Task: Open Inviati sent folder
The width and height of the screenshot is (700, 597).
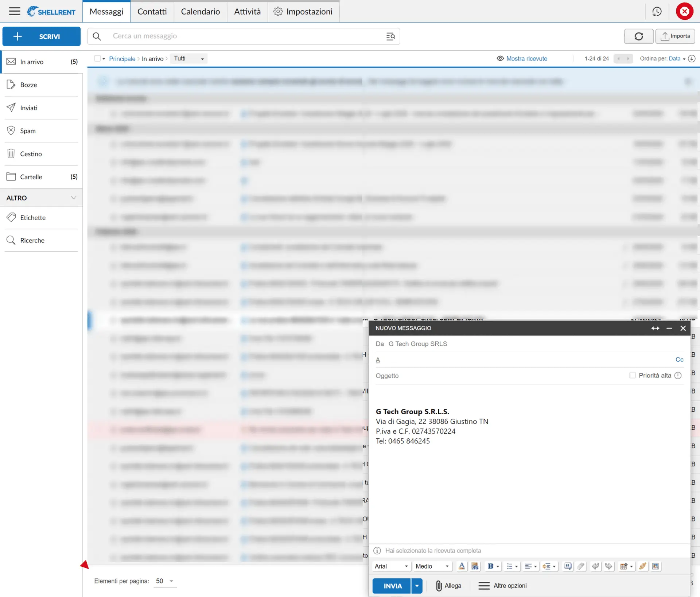Action: 42,108
